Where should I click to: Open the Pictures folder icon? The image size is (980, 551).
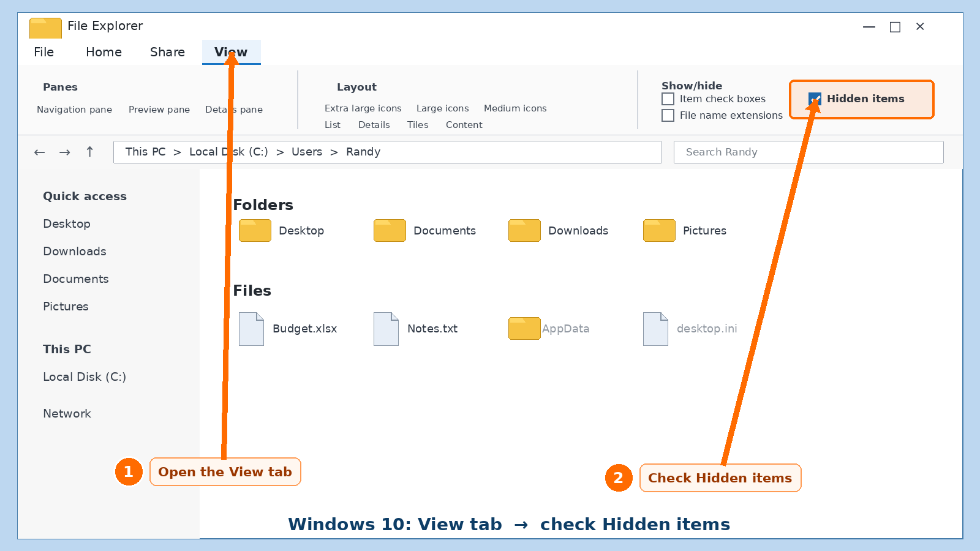659,230
